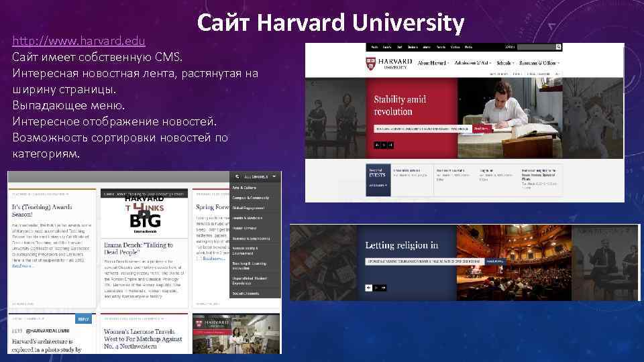Open the Stability amid revolution headline
The image size is (644, 362).
point(400,105)
